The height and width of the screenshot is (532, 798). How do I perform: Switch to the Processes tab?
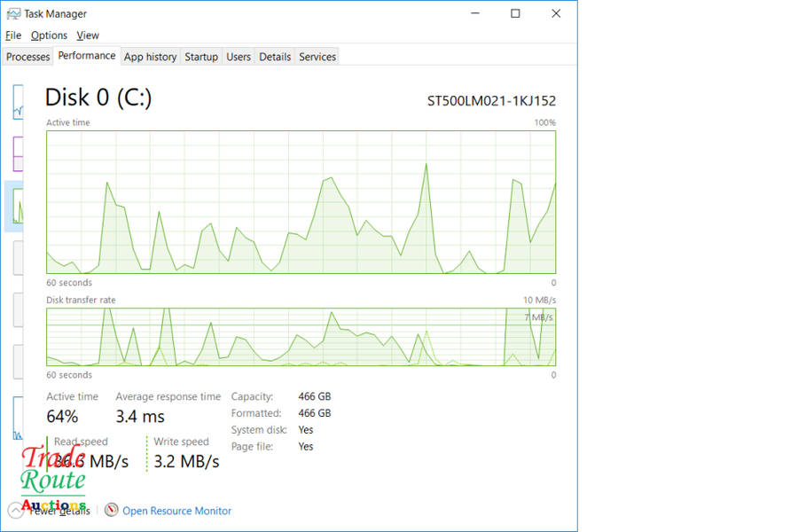click(x=28, y=57)
